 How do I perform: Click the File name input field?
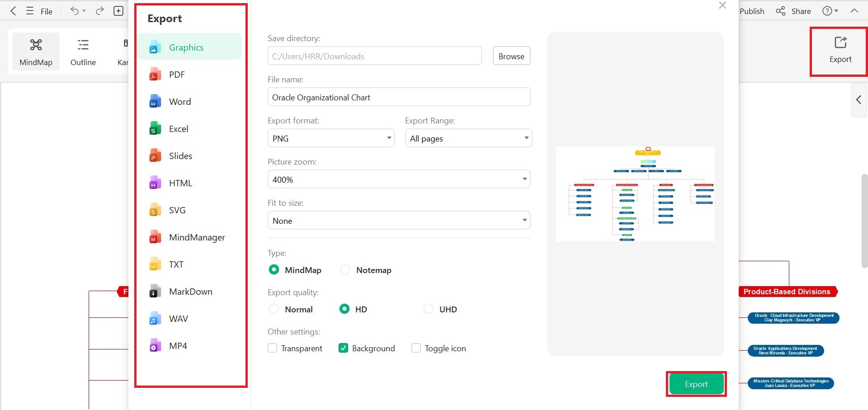pyautogui.click(x=399, y=97)
